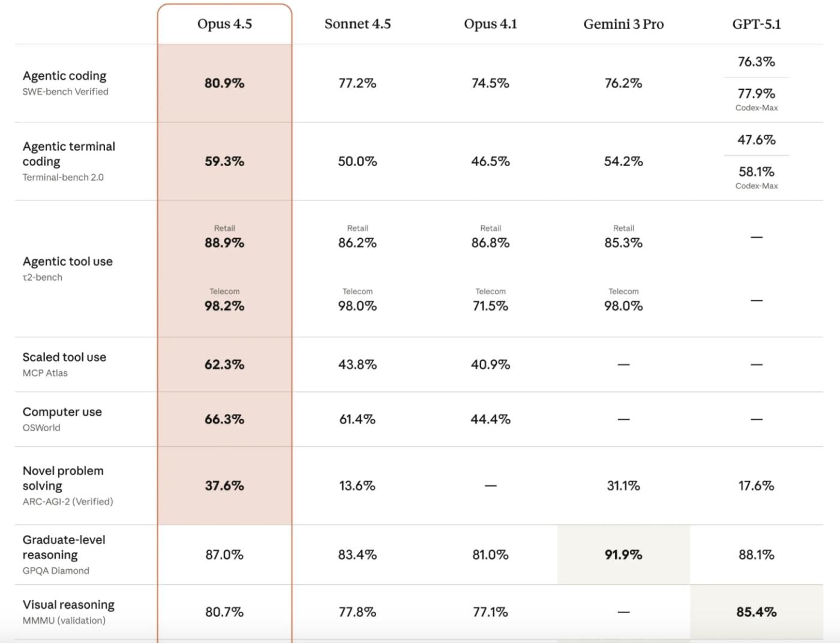
Task: Click the highlighted 80.9% Opus 4.5 score
Action: pos(224,83)
